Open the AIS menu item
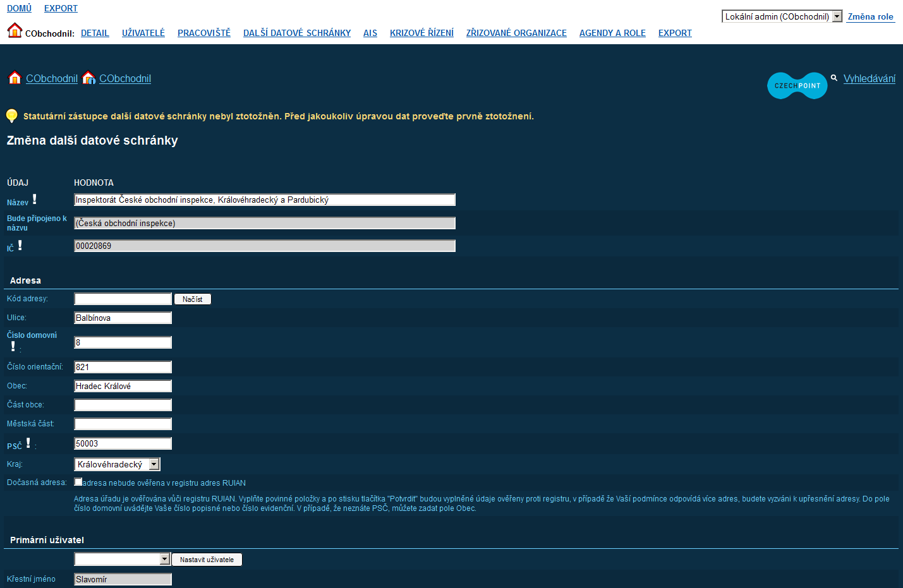 click(x=370, y=33)
